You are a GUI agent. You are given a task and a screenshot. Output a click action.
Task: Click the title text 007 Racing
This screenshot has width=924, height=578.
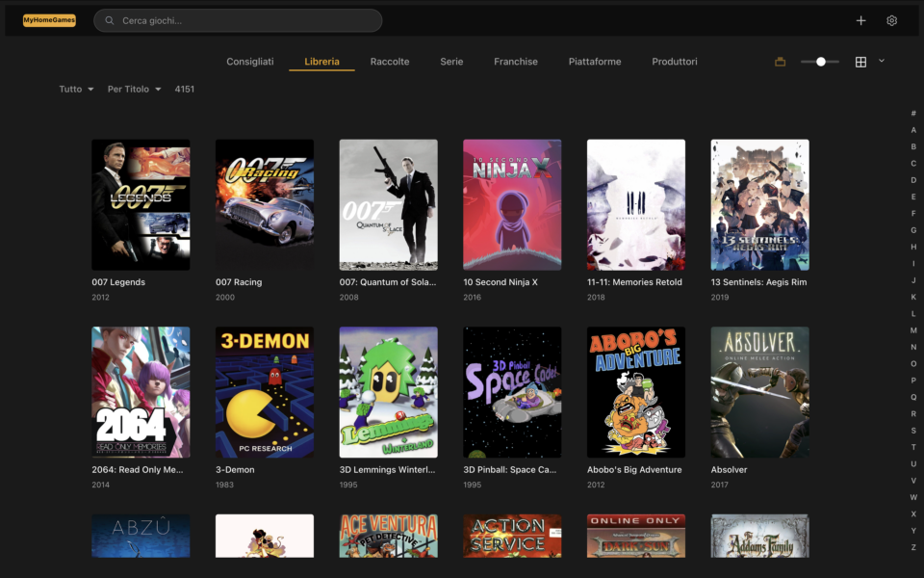coord(239,282)
